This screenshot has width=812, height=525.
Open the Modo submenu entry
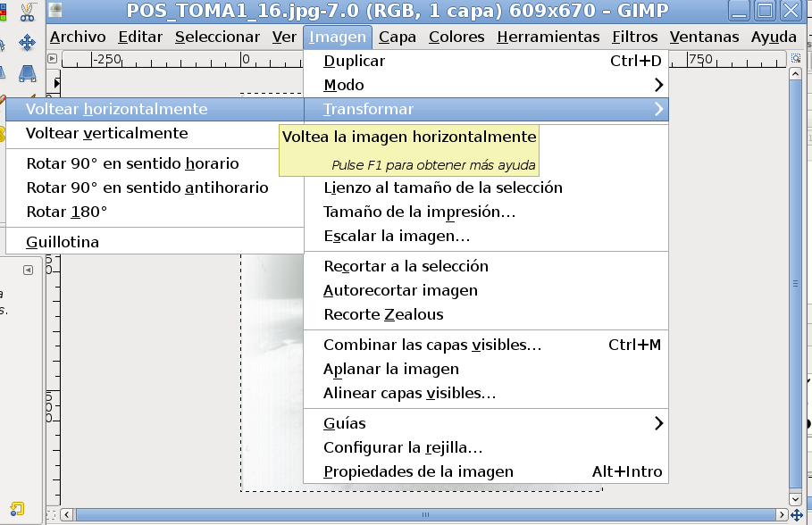486,85
